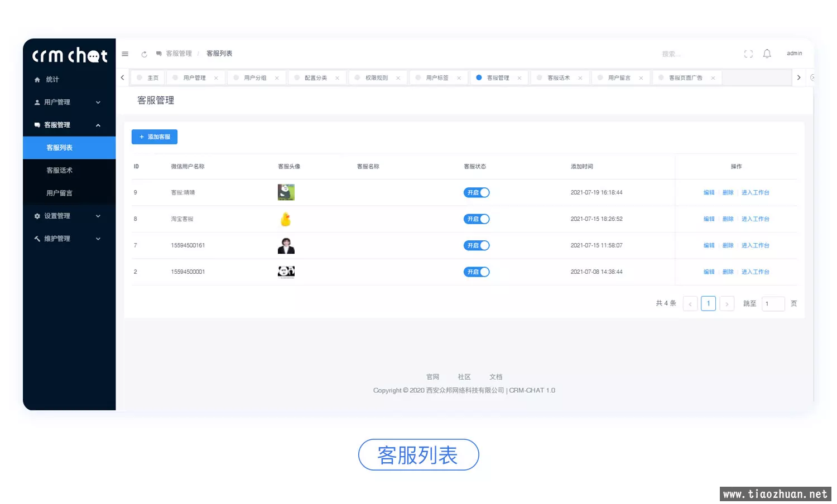The image size is (837, 504).
Task: Close the 用户分组 tab
Action: pyautogui.click(x=277, y=78)
